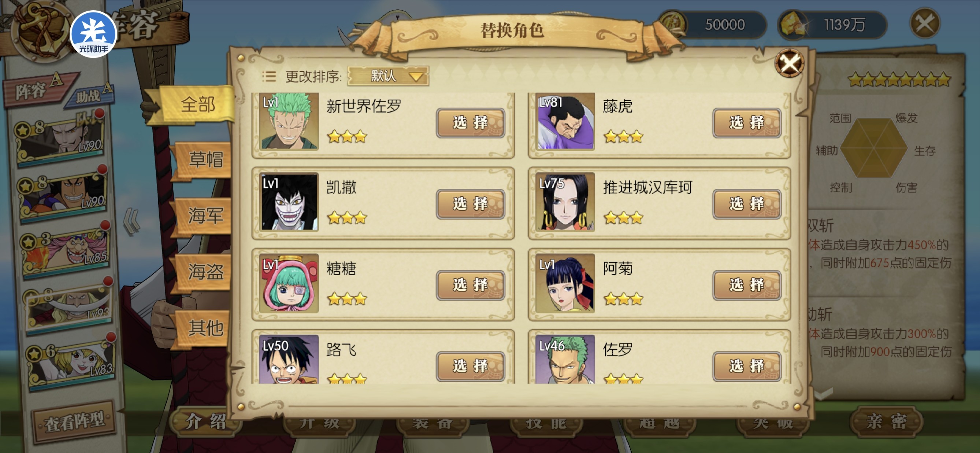Open the 海盗 category tab
980x453 pixels.
(x=205, y=272)
